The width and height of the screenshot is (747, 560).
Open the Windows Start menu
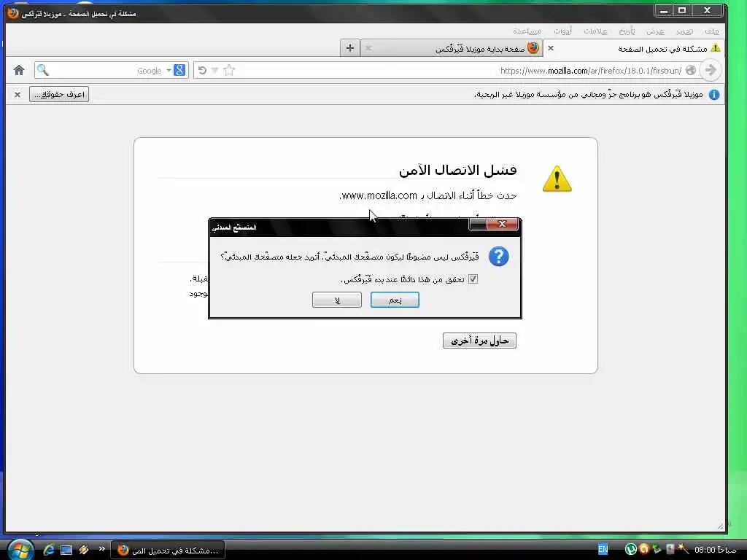coord(20,550)
